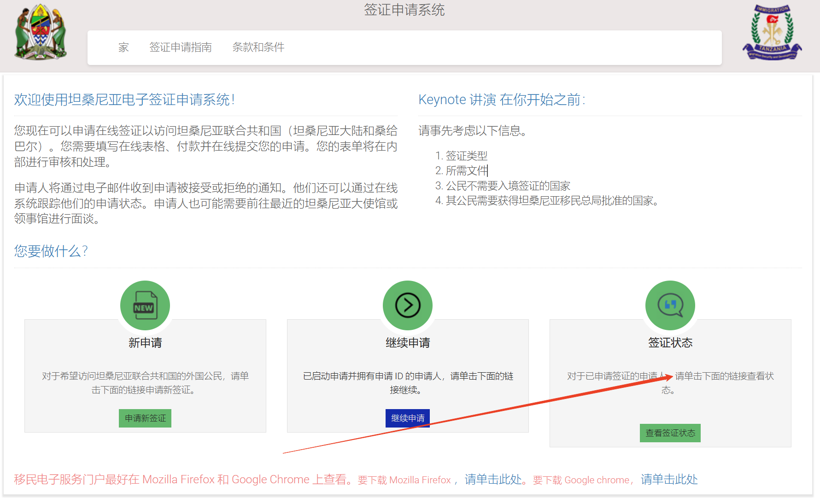820x504 pixels.
Task: Open the 签证类型 list link
Action: tap(466, 156)
